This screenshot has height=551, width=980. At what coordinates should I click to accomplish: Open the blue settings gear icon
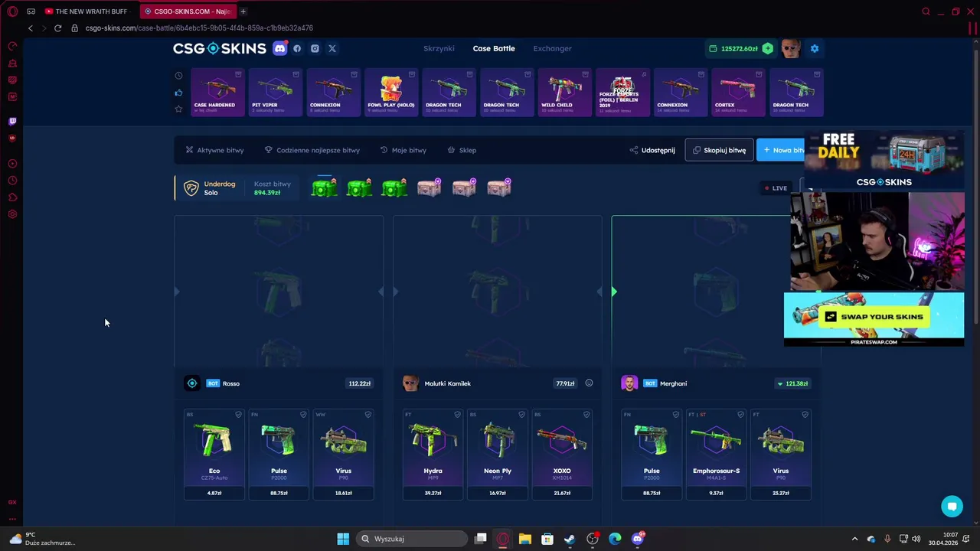[x=815, y=48]
